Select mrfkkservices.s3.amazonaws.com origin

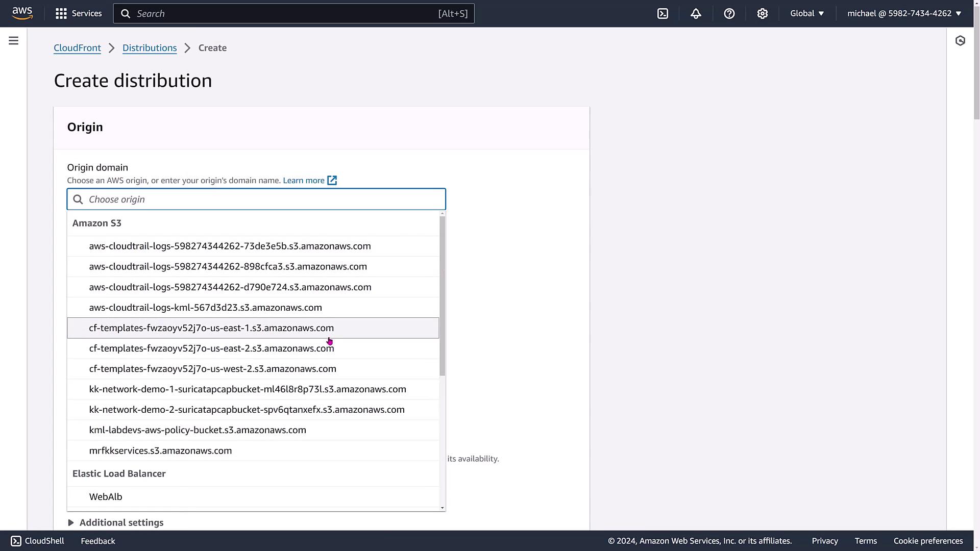tap(160, 450)
